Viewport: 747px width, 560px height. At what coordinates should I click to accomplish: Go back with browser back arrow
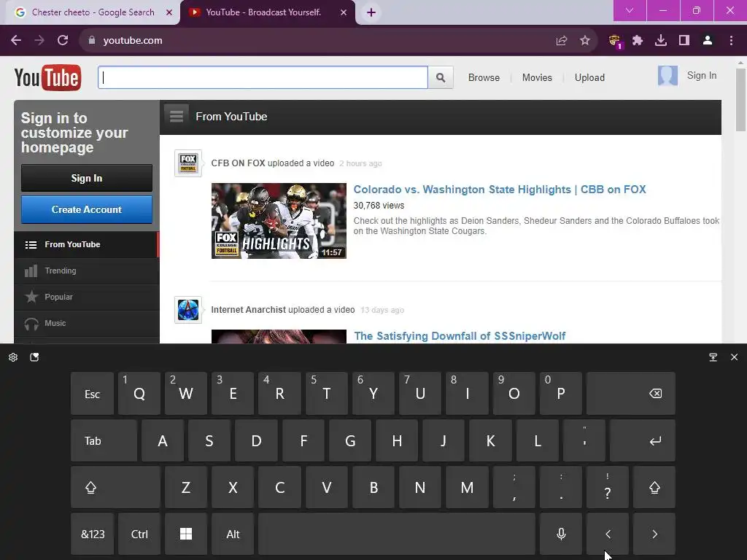pyautogui.click(x=16, y=41)
